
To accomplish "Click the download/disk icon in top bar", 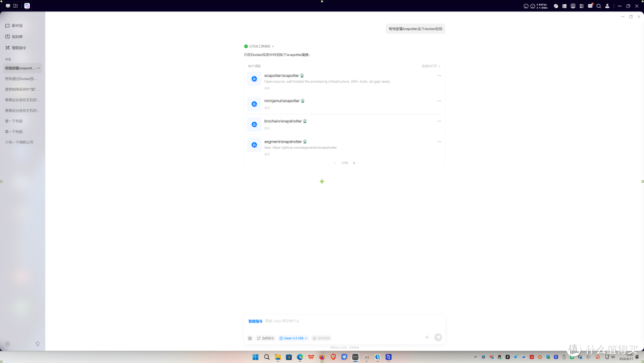I will [x=556, y=6].
